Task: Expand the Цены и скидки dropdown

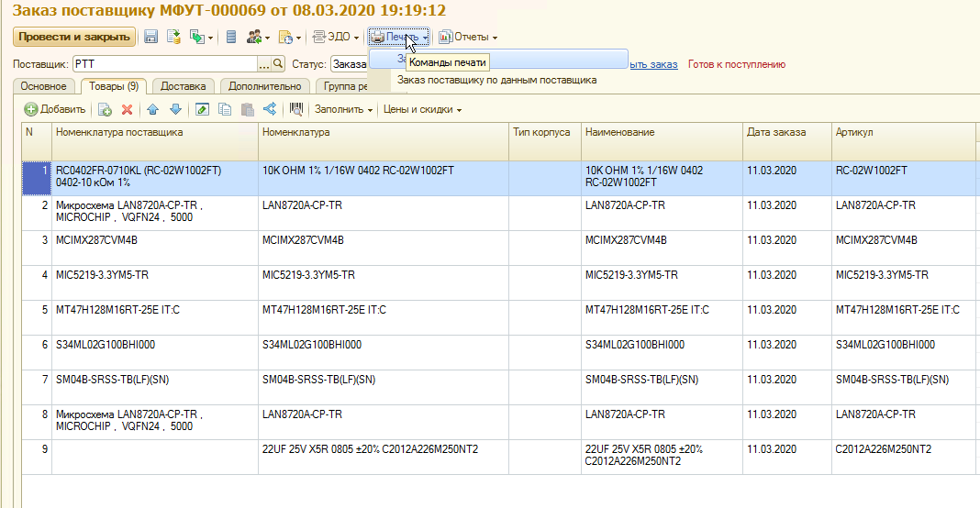Action: click(422, 109)
